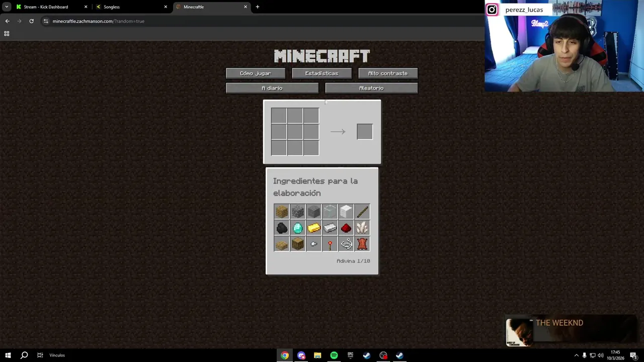Click the center slot of the crafting grid
This screenshot has width=644, height=362.
pyautogui.click(x=295, y=132)
